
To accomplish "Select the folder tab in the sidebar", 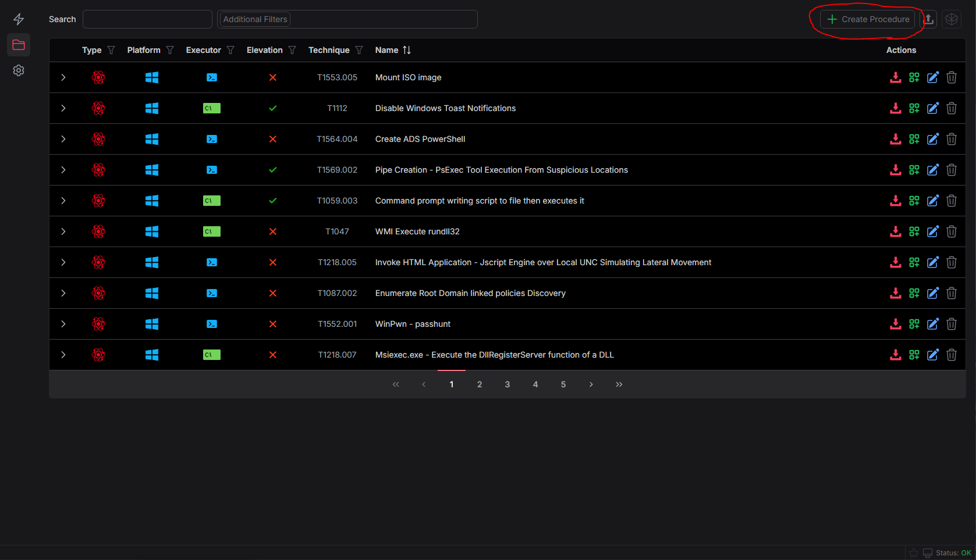I will pos(18,45).
